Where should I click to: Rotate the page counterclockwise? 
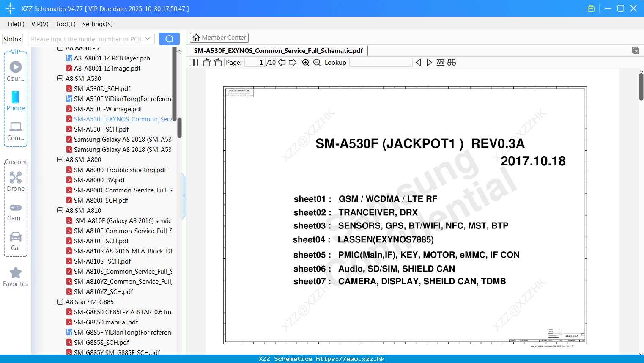(x=206, y=63)
